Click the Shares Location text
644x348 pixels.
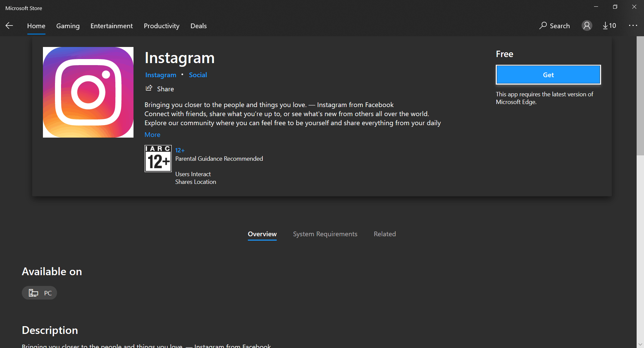pos(196,182)
